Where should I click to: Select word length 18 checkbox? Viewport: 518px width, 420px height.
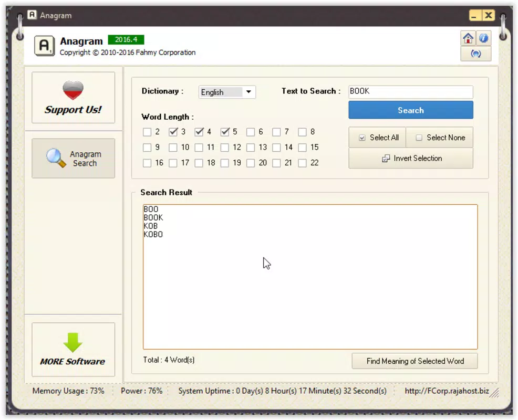(x=199, y=163)
